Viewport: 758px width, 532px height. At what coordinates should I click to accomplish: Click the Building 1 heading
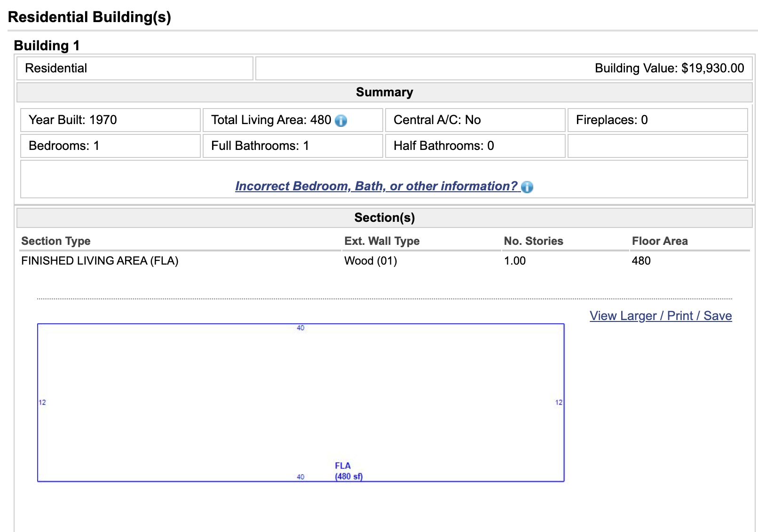pyautogui.click(x=47, y=46)
